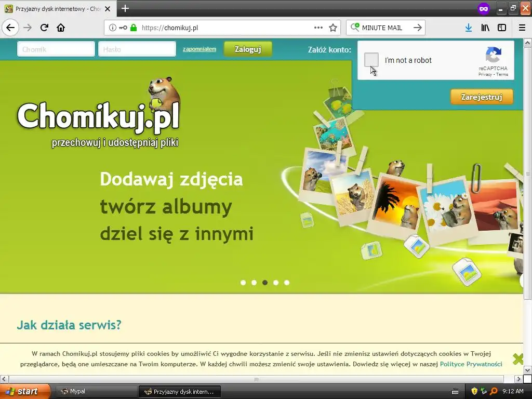The height and width of the screenshot is (399, 532).
Task: Show site information icon in address bar
Action: pos(113,28)
